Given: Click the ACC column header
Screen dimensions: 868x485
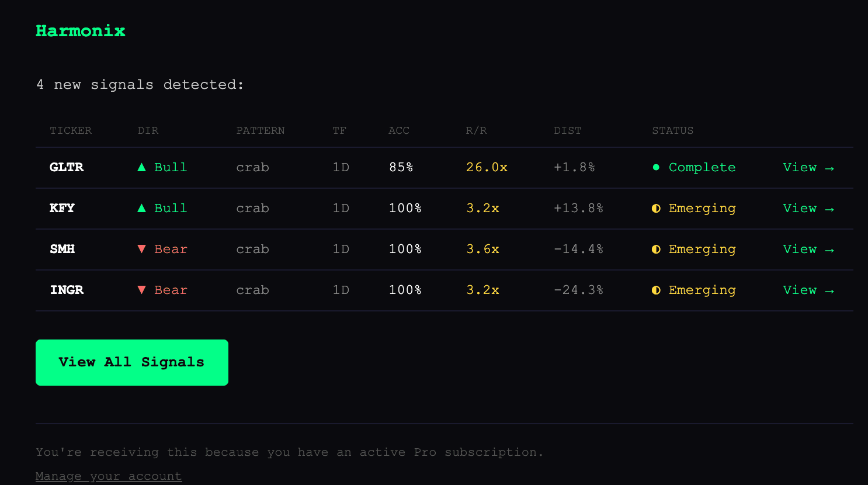Looking at the screenshot, I should click(x=399, y=130).
